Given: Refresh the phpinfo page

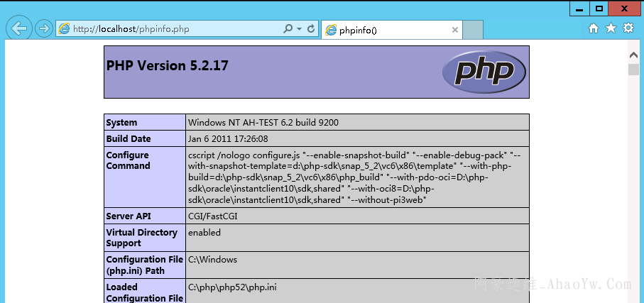Looking at the screenshot, I should click(x=310, y=29).
